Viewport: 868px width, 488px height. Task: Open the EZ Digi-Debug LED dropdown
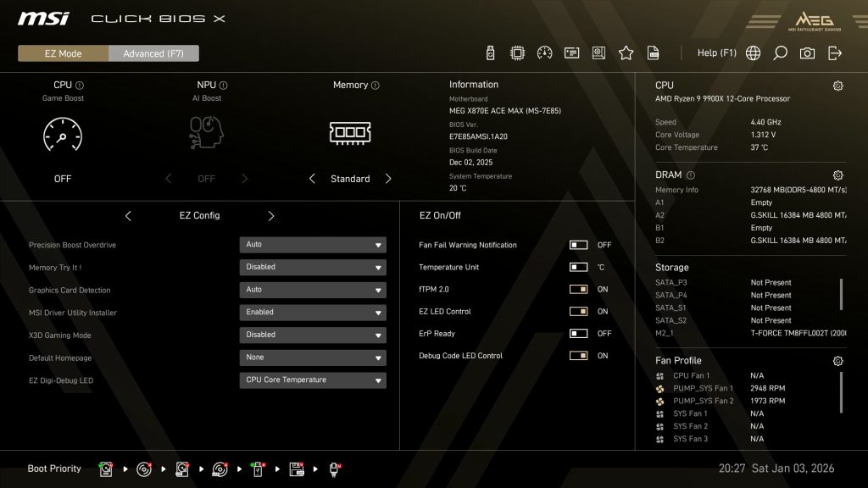(x=313, y=380)
